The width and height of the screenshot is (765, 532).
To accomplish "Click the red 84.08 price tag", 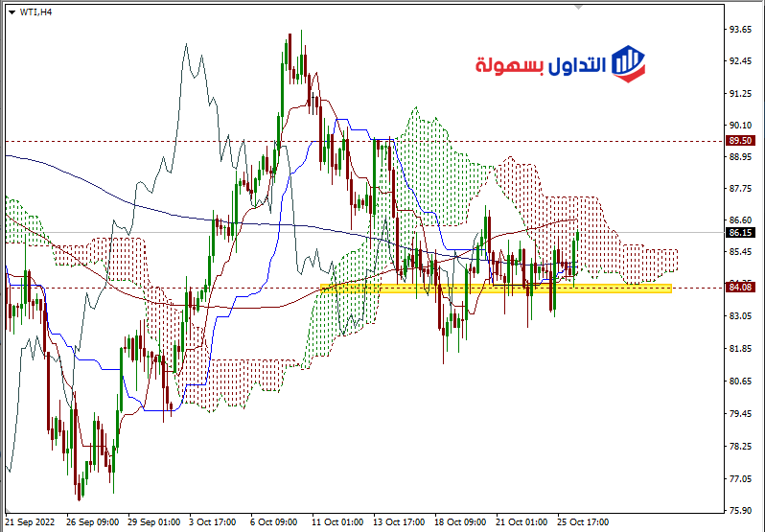I will point(740,287).
